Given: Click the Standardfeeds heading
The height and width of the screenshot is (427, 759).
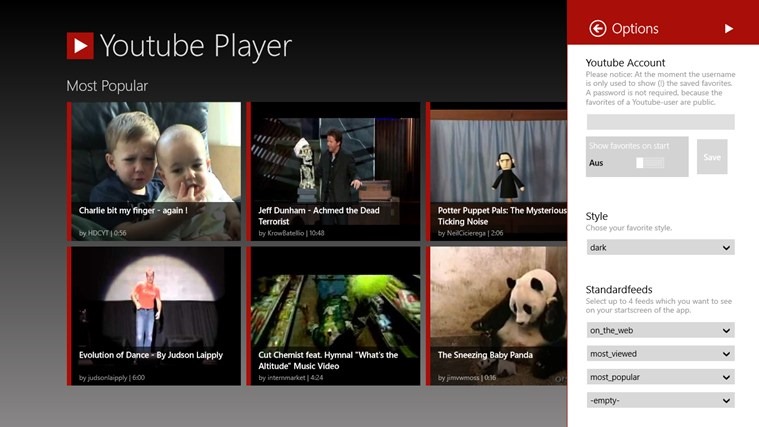Looking at the screenshot, I should click(619, 290).
